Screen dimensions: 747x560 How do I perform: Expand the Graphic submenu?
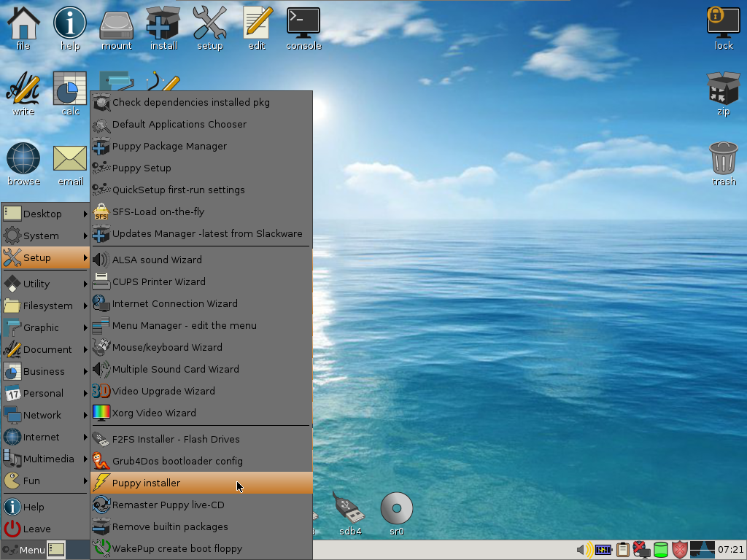(45, 327)
